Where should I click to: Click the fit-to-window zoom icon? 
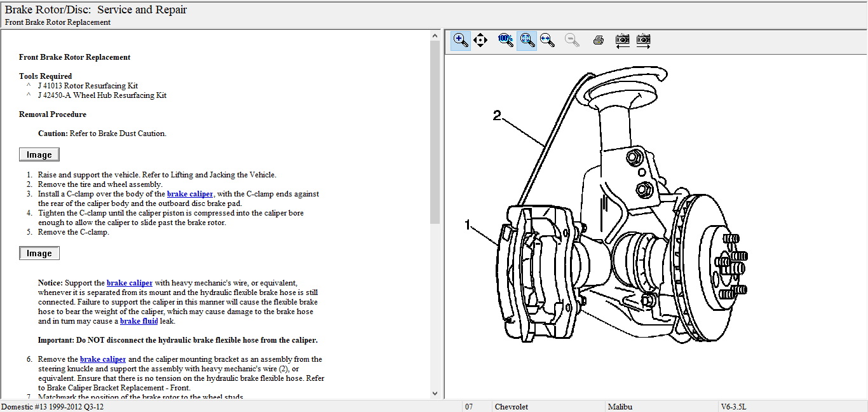point(526,40)
